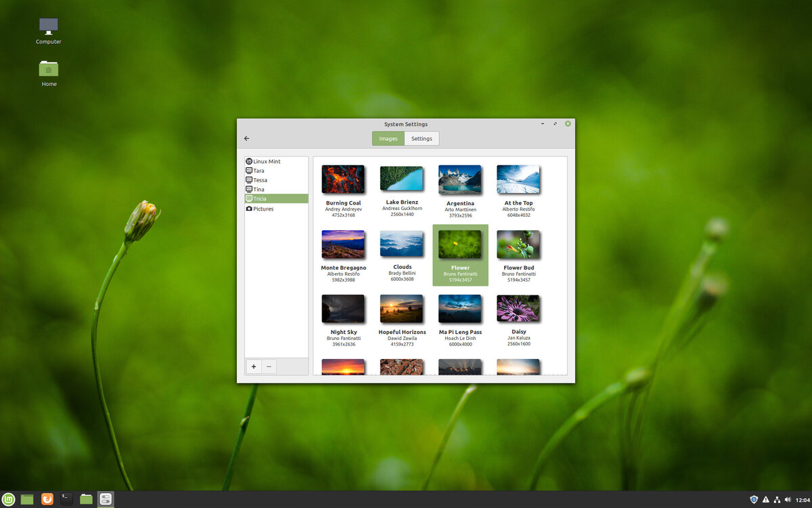Viewport: 812px width, 508px height.
Task: Click the Brady Bellini author text
Action: pos(402,273)
